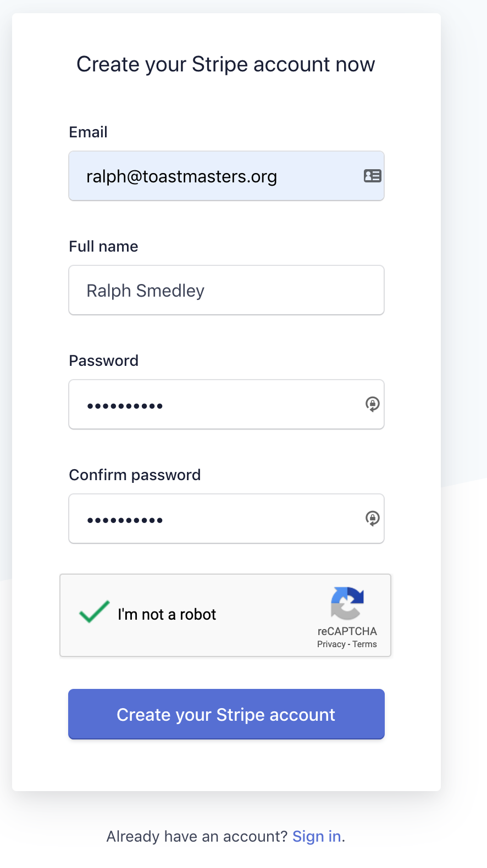
Task: Focus the Password input field
Action: (226, 404)
